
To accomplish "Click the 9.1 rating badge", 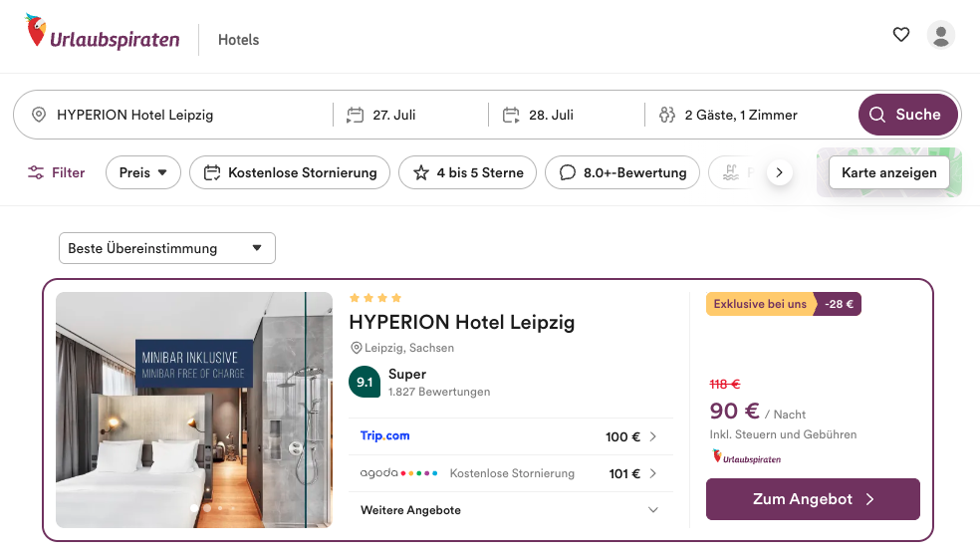I will [365, 382].
